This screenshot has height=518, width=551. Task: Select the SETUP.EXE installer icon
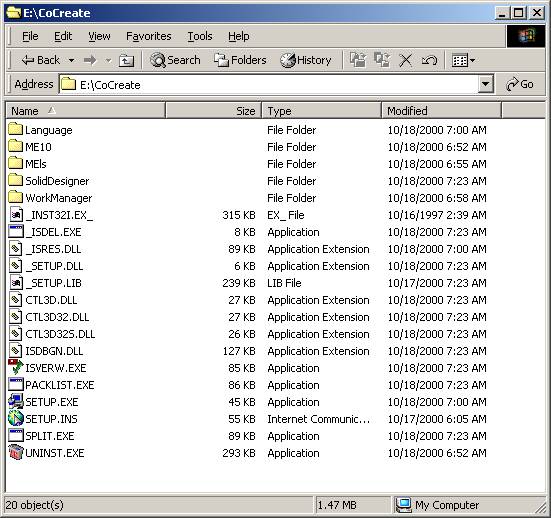click(15, 401)
